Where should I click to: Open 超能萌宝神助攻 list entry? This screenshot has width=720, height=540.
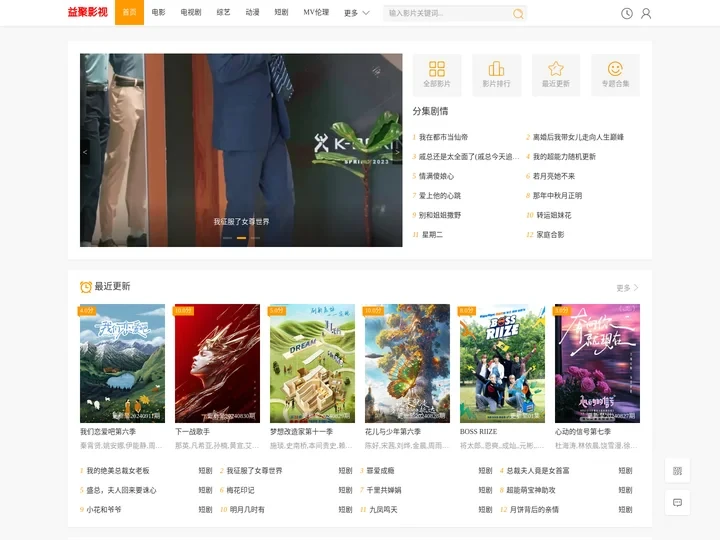(531, 490)
